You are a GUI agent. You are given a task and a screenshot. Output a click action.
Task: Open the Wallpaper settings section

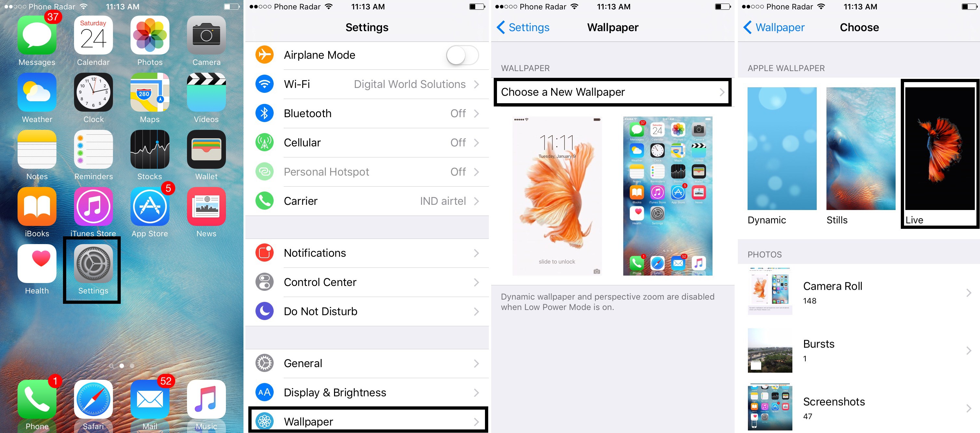pyautogui.click(x=367, y=420)
